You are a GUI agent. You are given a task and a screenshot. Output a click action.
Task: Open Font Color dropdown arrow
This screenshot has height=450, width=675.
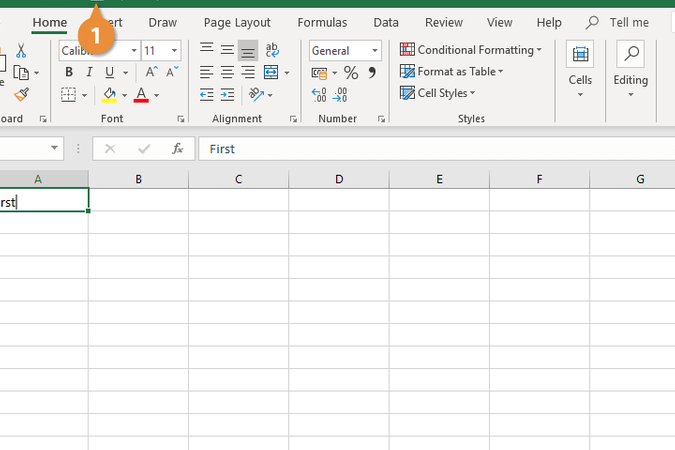click(157, 95)
